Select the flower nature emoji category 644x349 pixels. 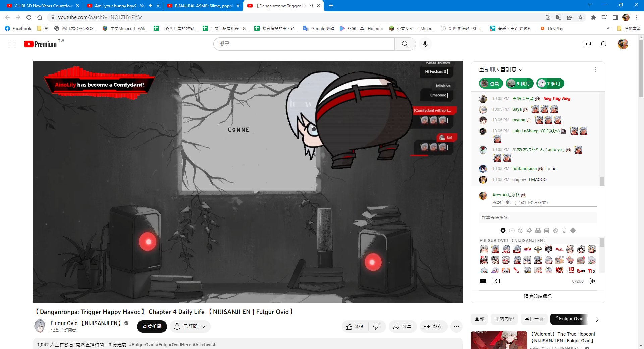point(529,230)
